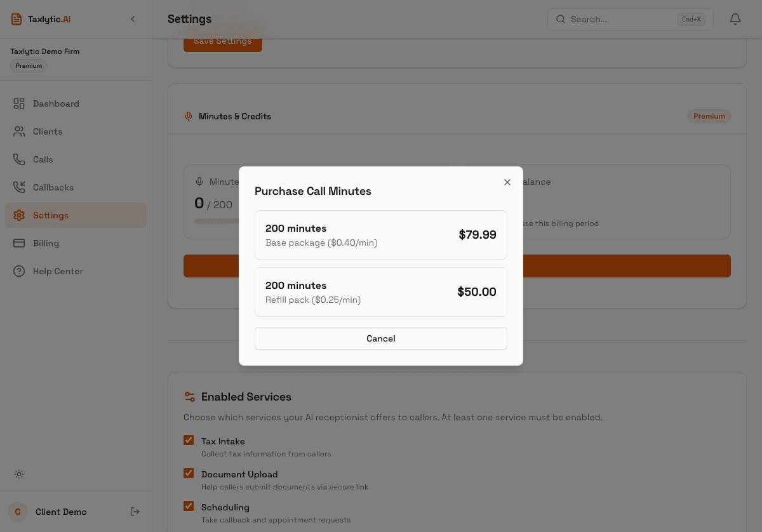Disable the Tax Intake service
The width and height of the screenshot is (762, 532).
pyautogui.click(x=189, y=440)
